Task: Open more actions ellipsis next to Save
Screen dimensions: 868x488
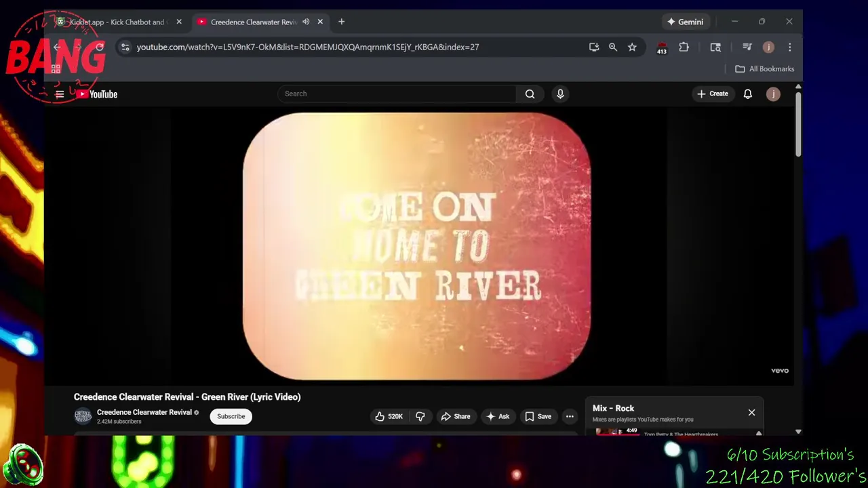Action: click(570, 416)
